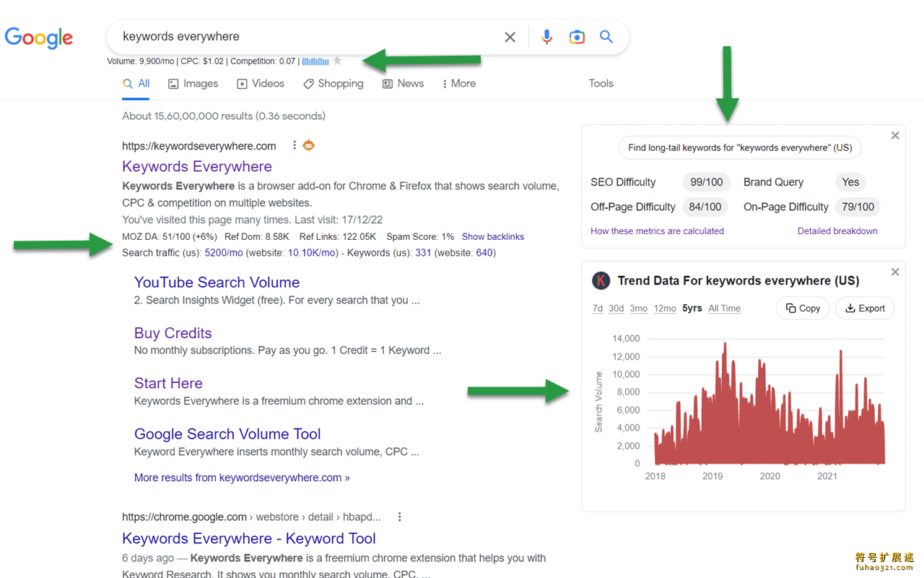Click How these metrics are calculated
The height and width of the screenshot is (578, 924).
[657, 231]
